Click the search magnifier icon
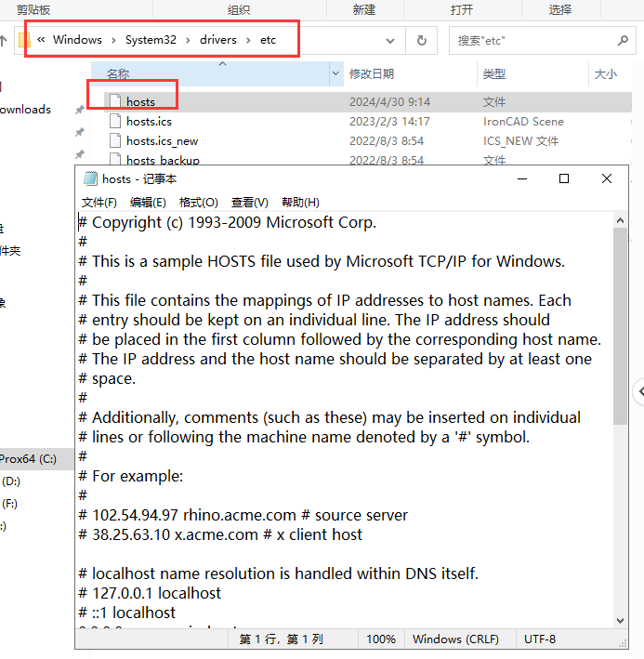 coord(624,41)
